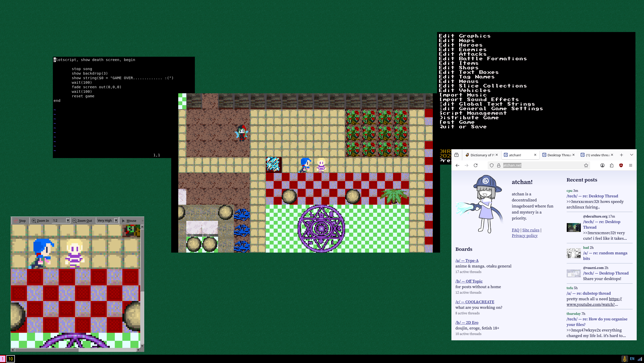Select Mouse mode in magnifier toolbar
Image resolution: width=644 pixels, height=363 pixels.
point(129,221)
